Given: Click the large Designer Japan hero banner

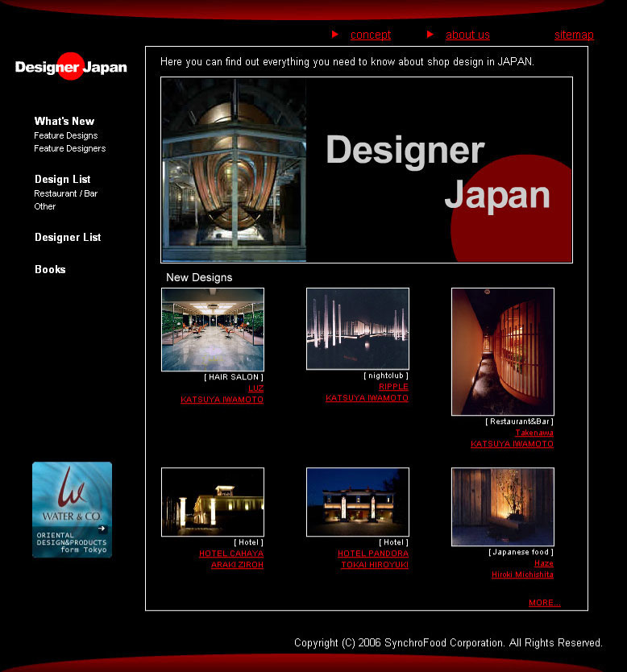Looking at the screenshot, I should tap(367, 170).
